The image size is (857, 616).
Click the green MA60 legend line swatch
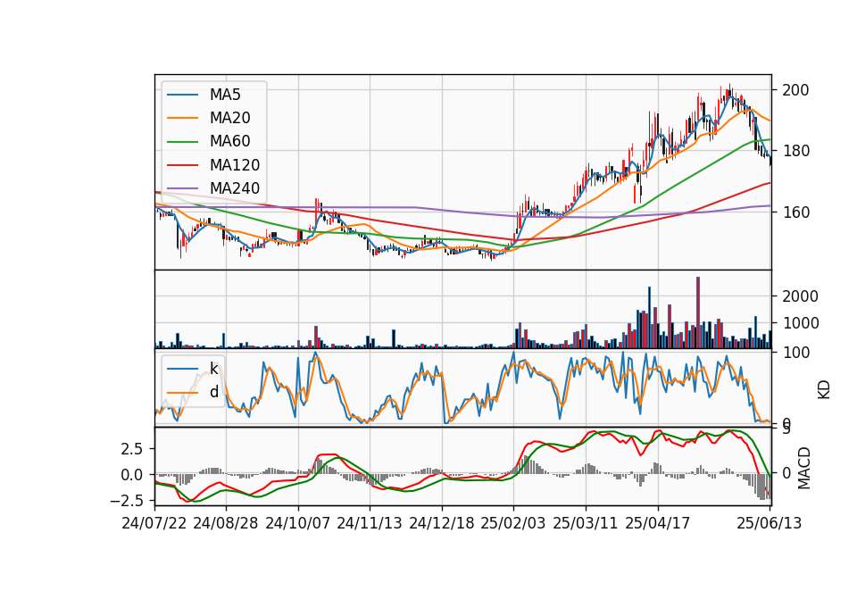182,142
